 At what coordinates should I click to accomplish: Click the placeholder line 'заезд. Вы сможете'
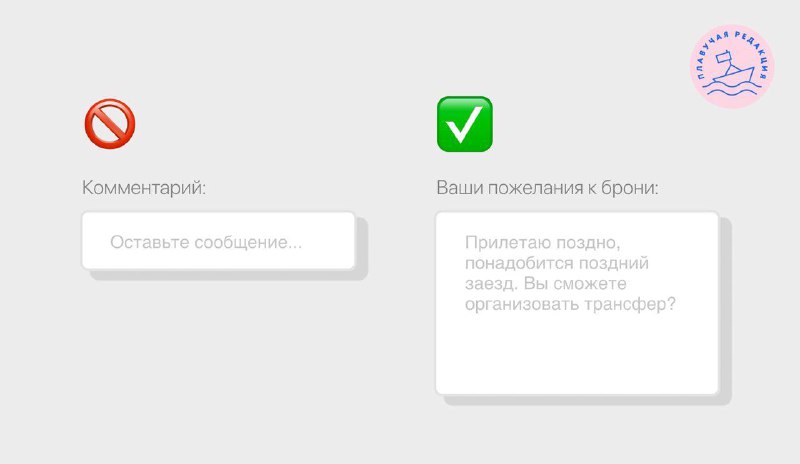coord(545,283)
